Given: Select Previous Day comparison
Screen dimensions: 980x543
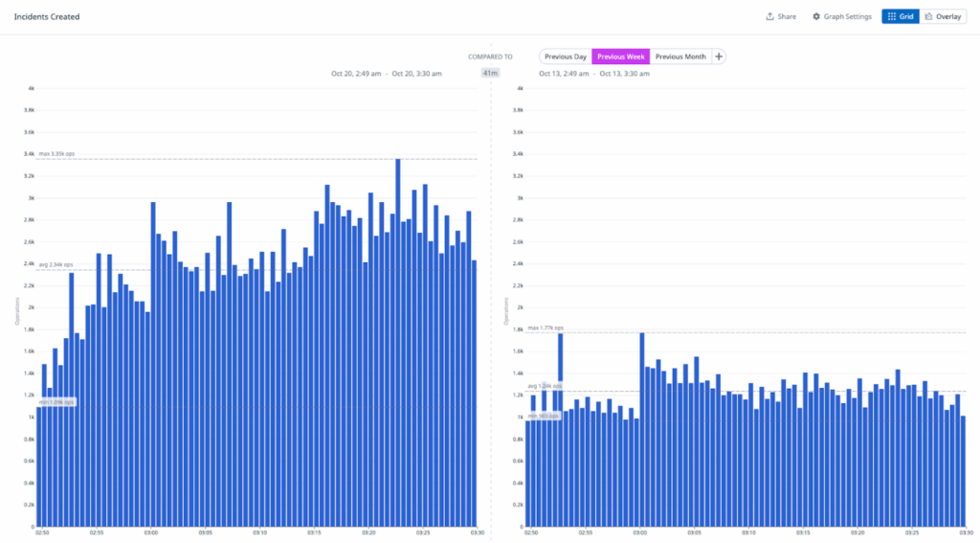Looking at the screenshot, I should tap(565, 57).
